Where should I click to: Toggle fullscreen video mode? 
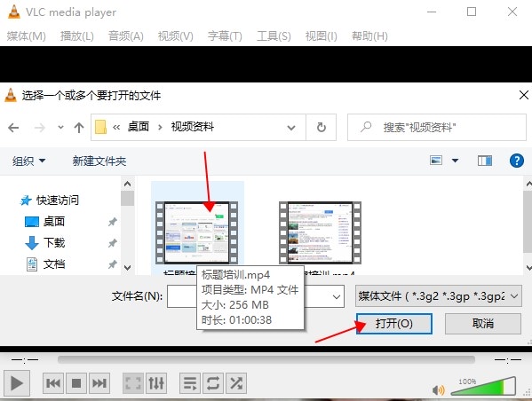[x=132, y=383]
